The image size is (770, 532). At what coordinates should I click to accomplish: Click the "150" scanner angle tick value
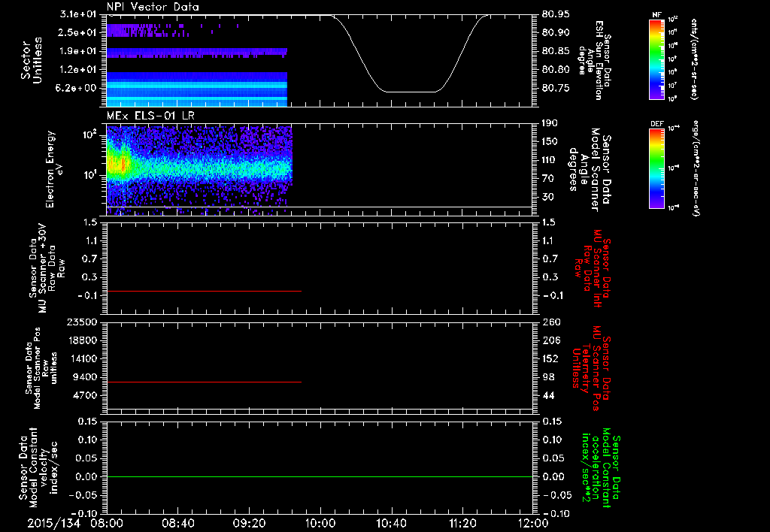[x=550, y=141]
